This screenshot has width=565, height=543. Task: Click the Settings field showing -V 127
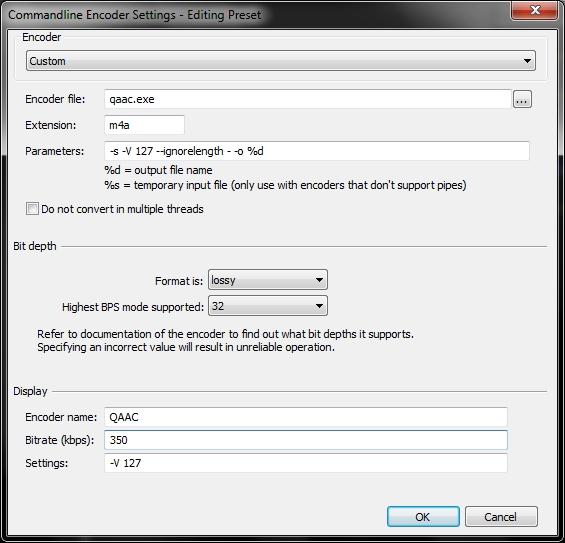pos(306,463)
